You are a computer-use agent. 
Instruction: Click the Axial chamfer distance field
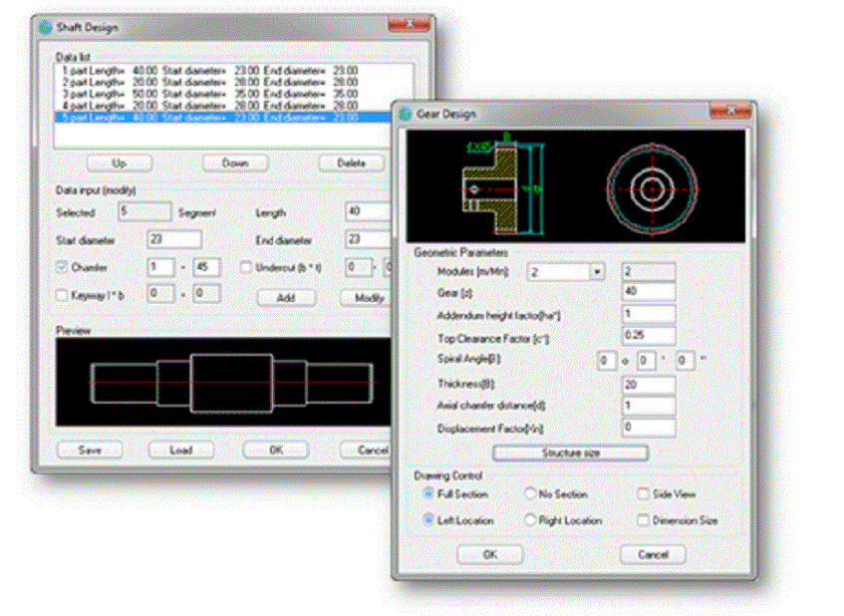coord(649,406)
